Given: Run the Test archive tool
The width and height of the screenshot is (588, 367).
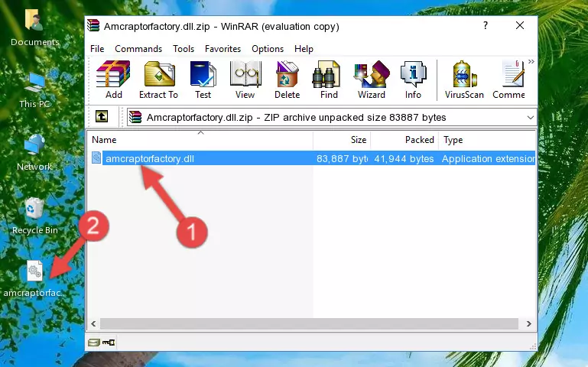Looking at the screenshot, I should tap(203, 80).
